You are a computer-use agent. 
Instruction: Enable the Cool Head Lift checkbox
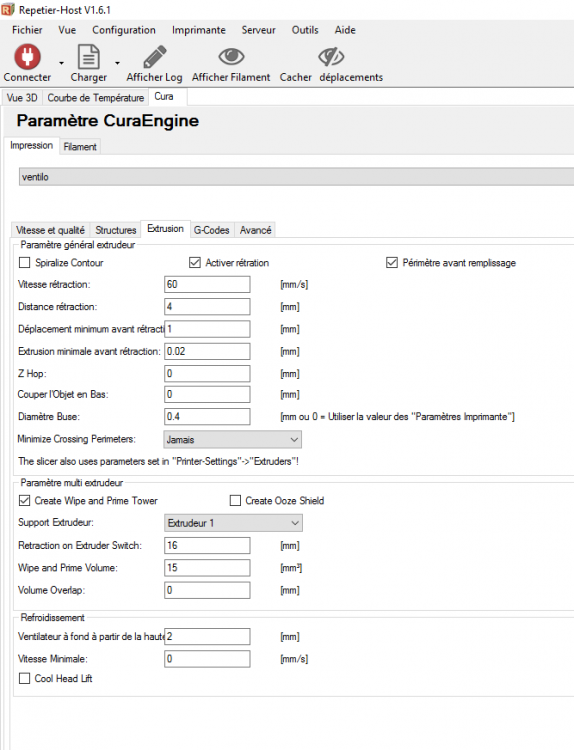24,679
